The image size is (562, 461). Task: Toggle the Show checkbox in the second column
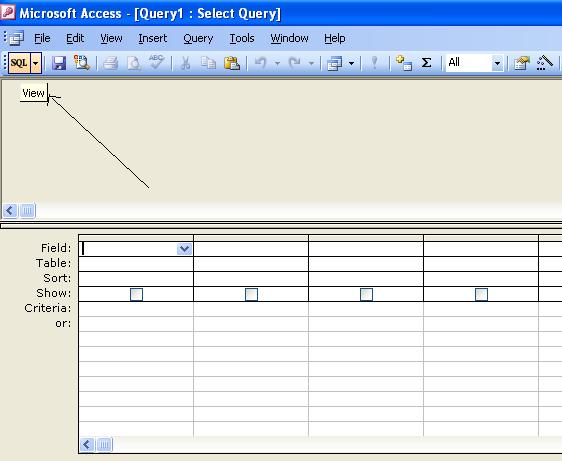251,294
